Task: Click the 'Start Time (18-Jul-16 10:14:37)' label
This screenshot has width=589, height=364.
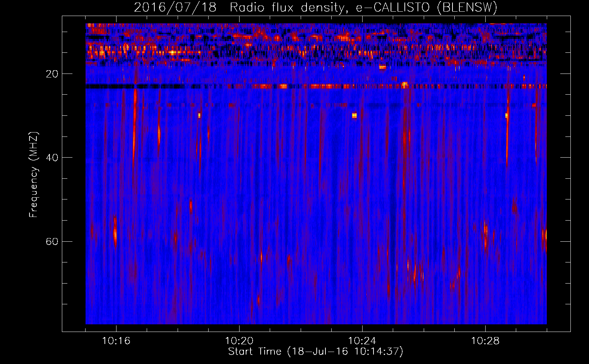Action: pos(316,352)
